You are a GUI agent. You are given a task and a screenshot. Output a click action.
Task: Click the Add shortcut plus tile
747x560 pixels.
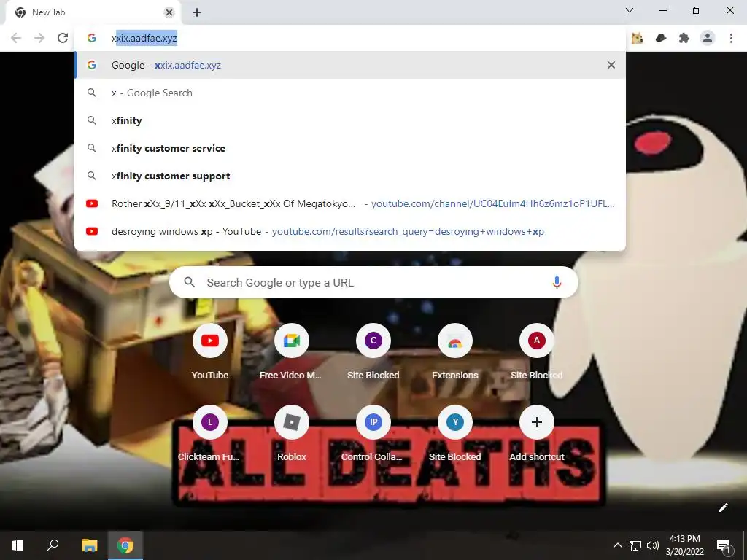(x=536, y=433)
